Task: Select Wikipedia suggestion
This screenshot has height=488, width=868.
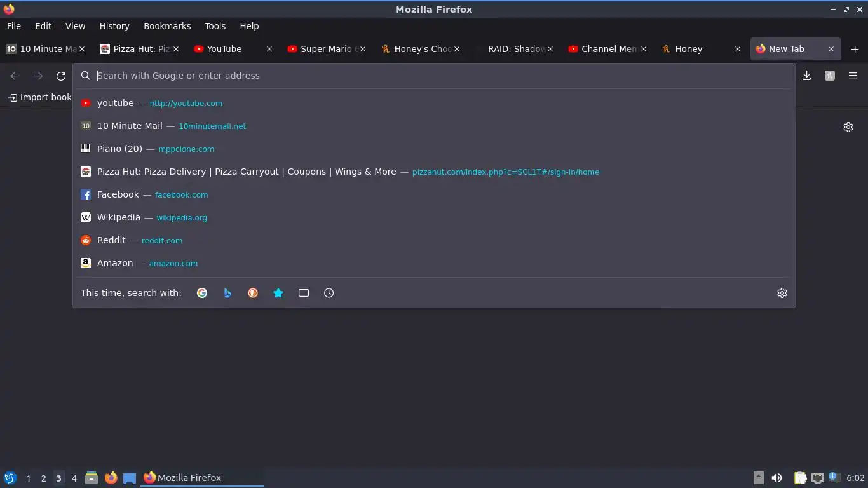Action: [x=433, y=217]
